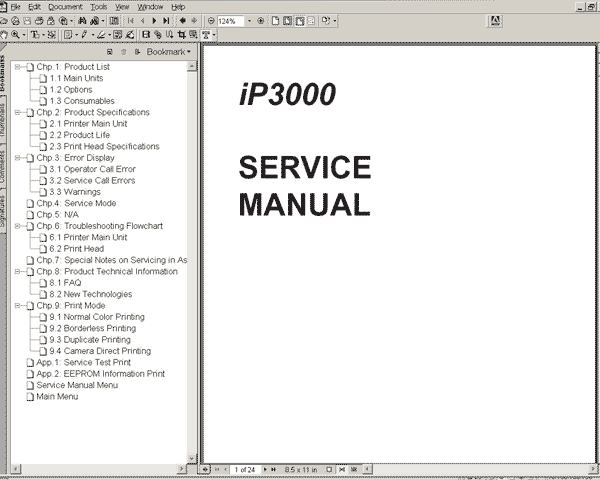Open the TouchUp tool dropdown arrow
The width and height of the screenshot is (600, 480).
coord(214,35)
